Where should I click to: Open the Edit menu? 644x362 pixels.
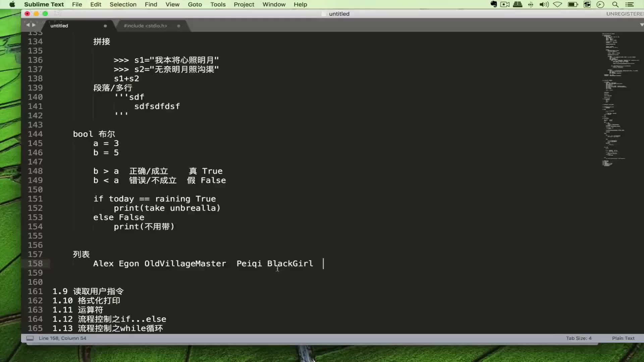point(96,4)
